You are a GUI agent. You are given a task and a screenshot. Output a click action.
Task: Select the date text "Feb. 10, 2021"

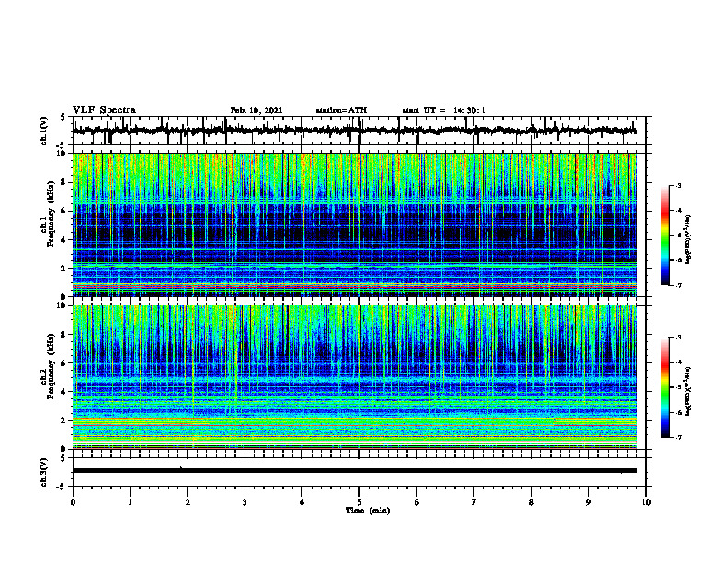coord(256,110)
